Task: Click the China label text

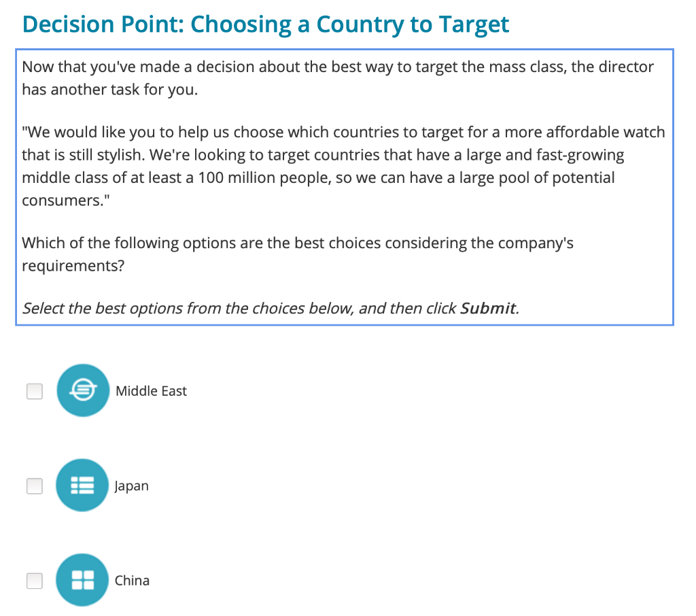Action: pos(132,580)
